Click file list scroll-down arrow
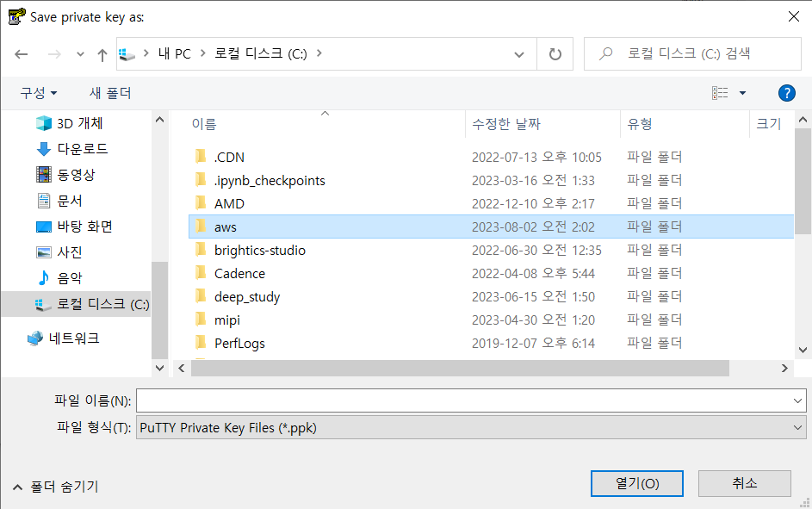This screenshot has width=812, height=509. pos(803,350)
